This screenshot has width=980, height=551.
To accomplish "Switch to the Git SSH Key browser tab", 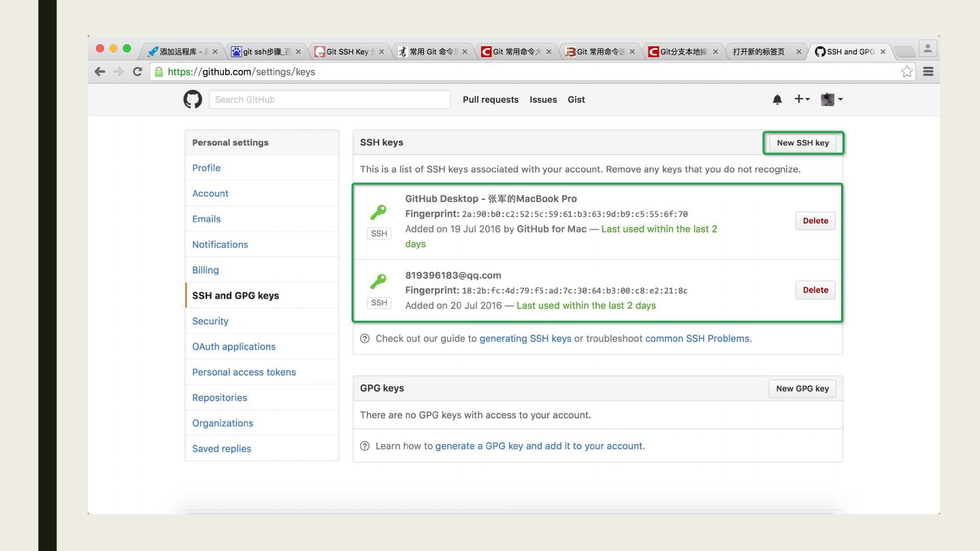I will (347, 52).
